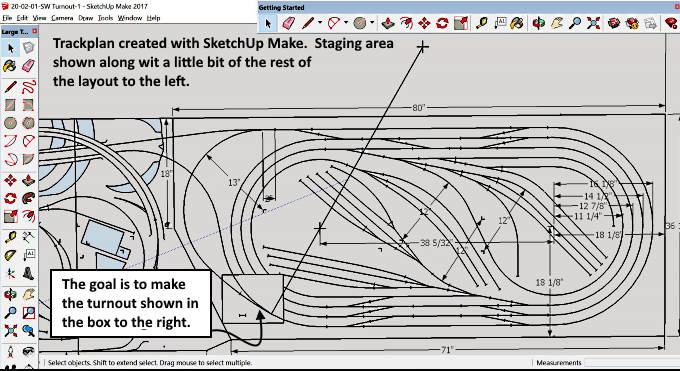
Task: Open the View menu
Action: (x=39, y=18)
